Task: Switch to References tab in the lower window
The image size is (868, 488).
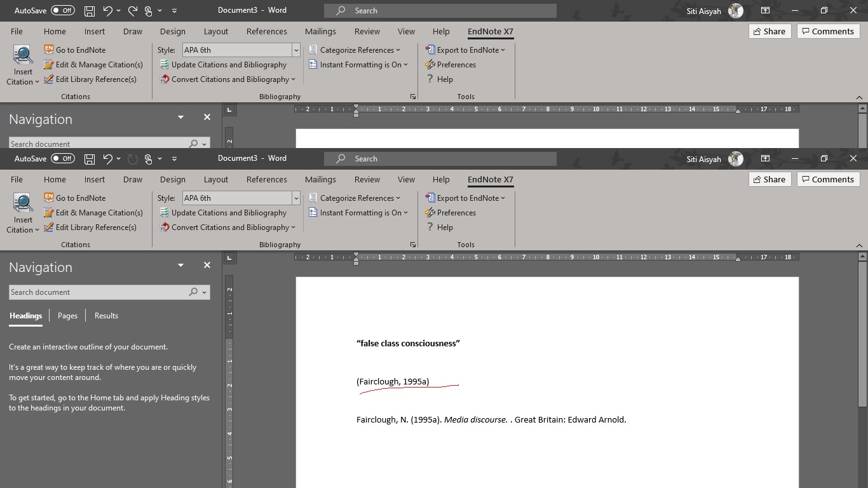Action: point(267,180)
